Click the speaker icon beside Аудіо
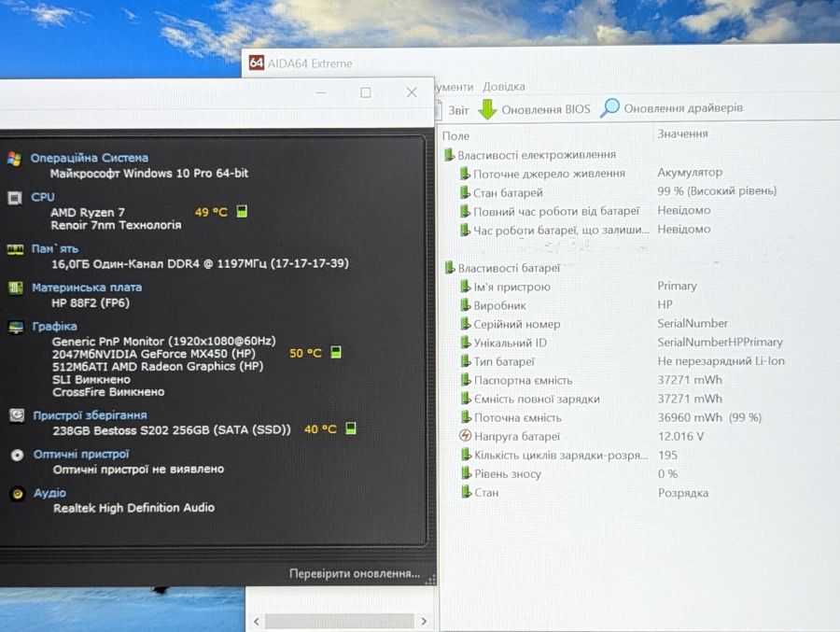Image resolution: width=840 pixels, height=632 pixels. [x=18, y=494]
